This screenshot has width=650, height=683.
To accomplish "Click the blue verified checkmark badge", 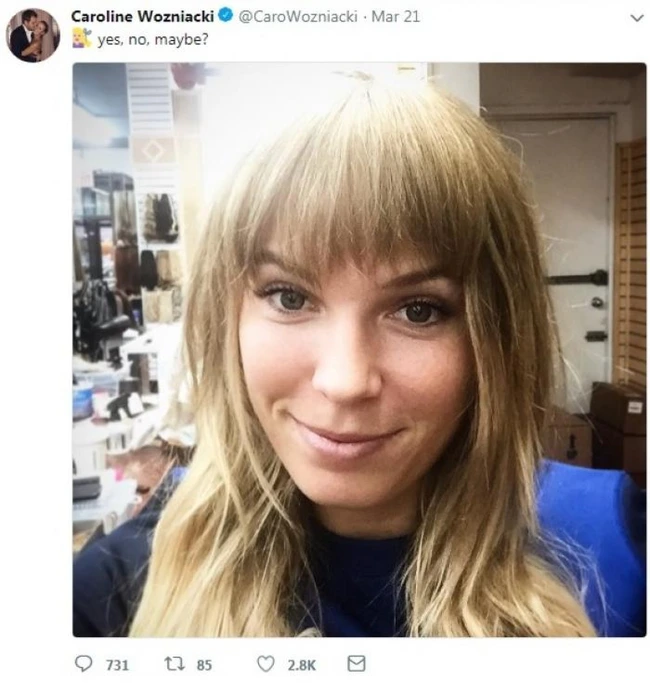I will pyautogui.click(x=225, y=16).
